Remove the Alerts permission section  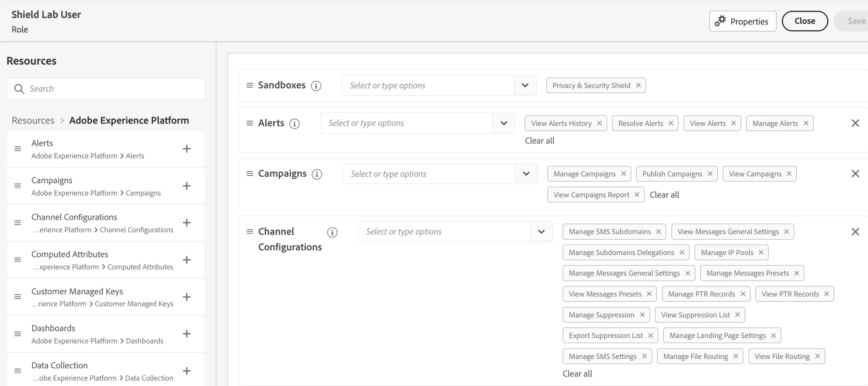click(x=855, y=123)
